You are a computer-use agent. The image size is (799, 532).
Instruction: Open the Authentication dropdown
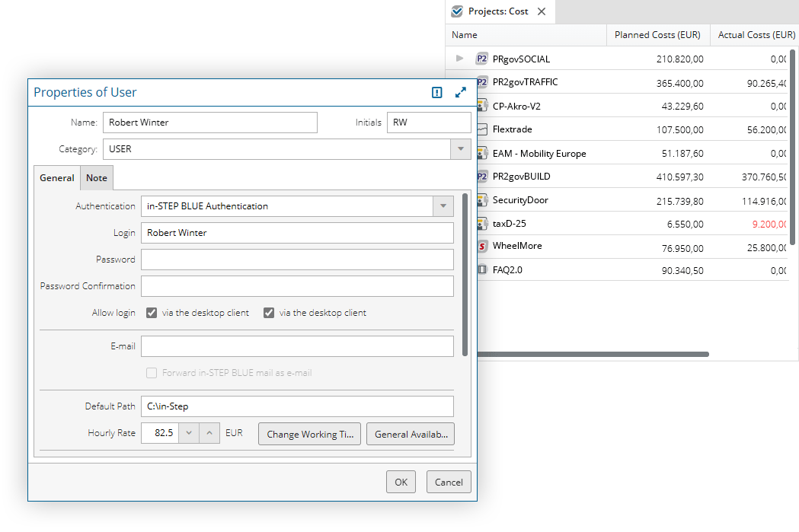point(443,206)
